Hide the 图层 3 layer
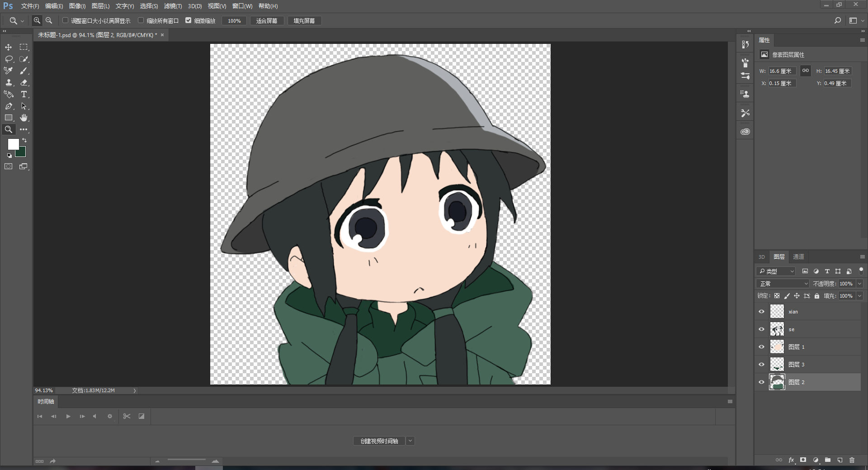 761,365
